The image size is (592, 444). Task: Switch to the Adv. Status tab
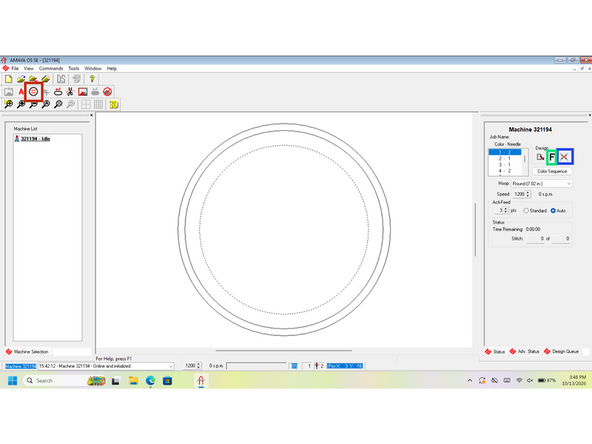coord(524,352)
